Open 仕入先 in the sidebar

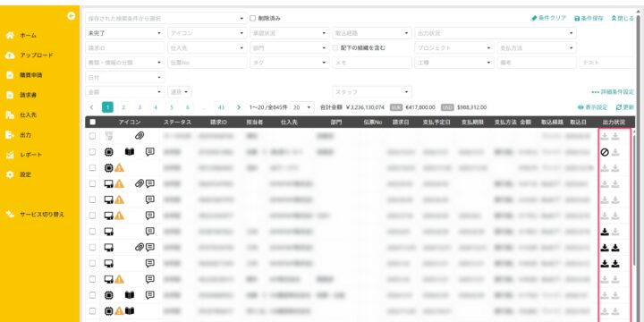[29, 115]
